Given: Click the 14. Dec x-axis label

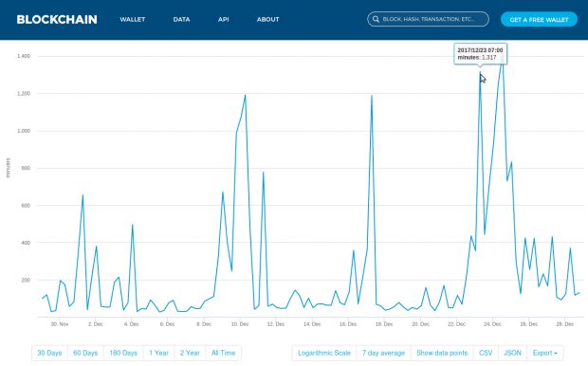Looking at the screenshot, I should point(312,324).
